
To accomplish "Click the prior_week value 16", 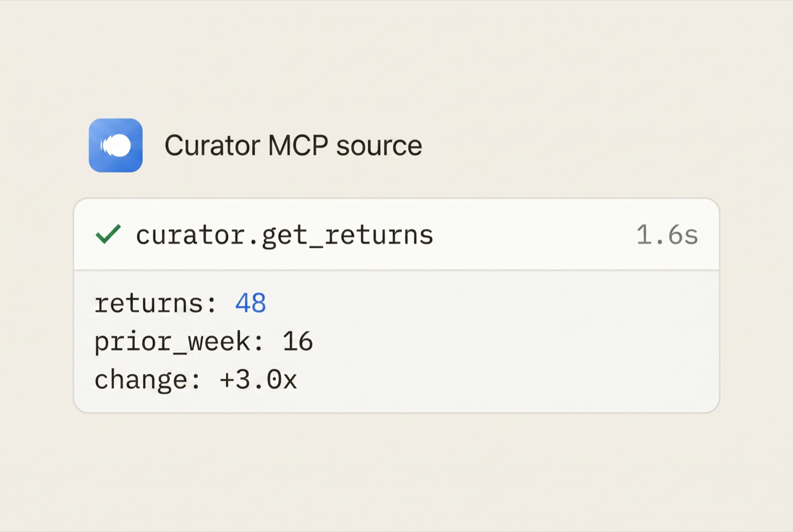I will pos(297,342).
